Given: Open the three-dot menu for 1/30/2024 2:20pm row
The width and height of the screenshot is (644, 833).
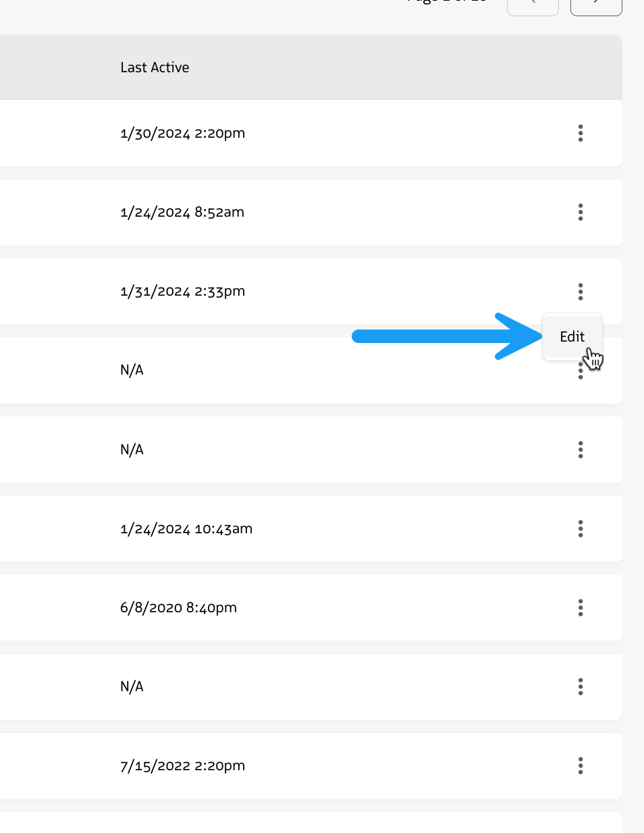Looking at the screenshot, I should tap(580, 133).
